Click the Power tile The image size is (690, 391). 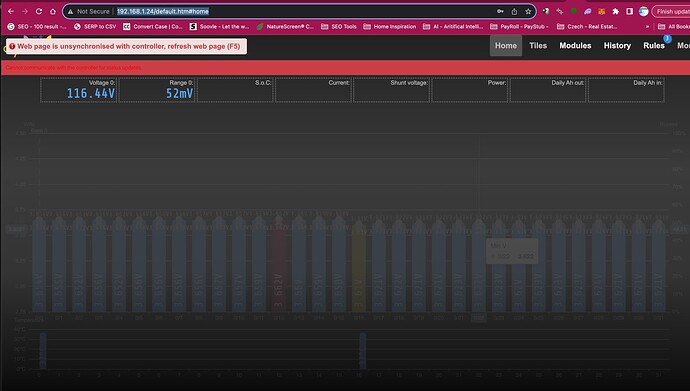click(x=470, y=90)
